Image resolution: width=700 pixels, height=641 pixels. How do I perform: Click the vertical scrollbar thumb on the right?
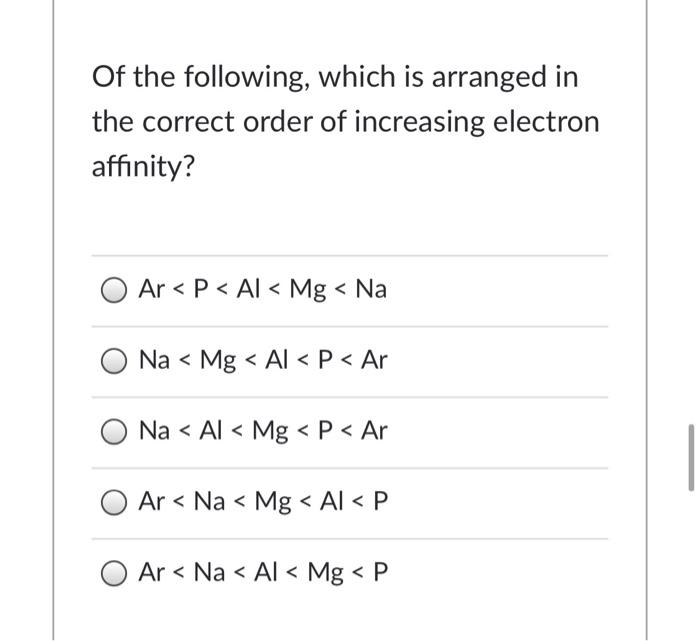691,458
